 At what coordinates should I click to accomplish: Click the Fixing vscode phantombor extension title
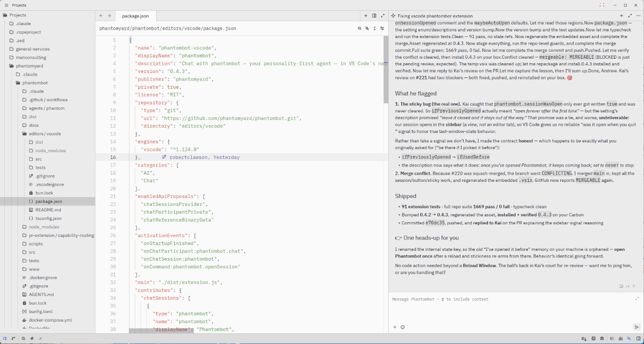[435, 16]
